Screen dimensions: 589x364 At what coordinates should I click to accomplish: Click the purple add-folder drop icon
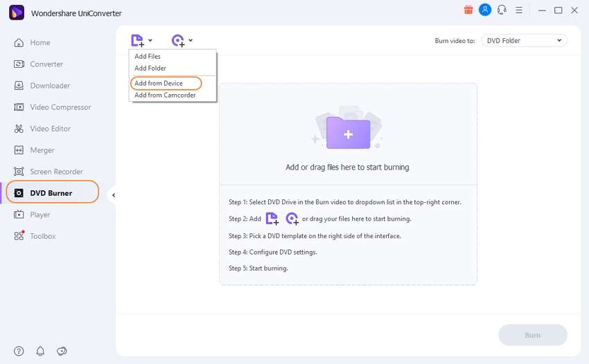[348, 132]
